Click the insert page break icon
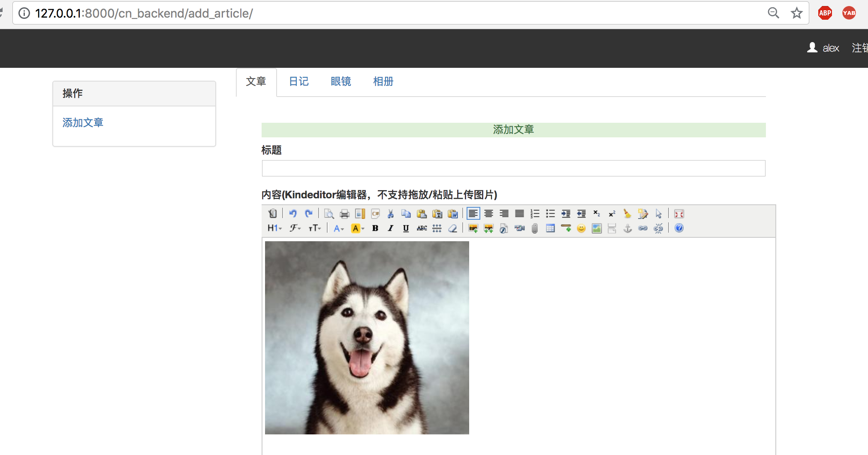This screenshot has height=455, width=868. tap(612, 228)
